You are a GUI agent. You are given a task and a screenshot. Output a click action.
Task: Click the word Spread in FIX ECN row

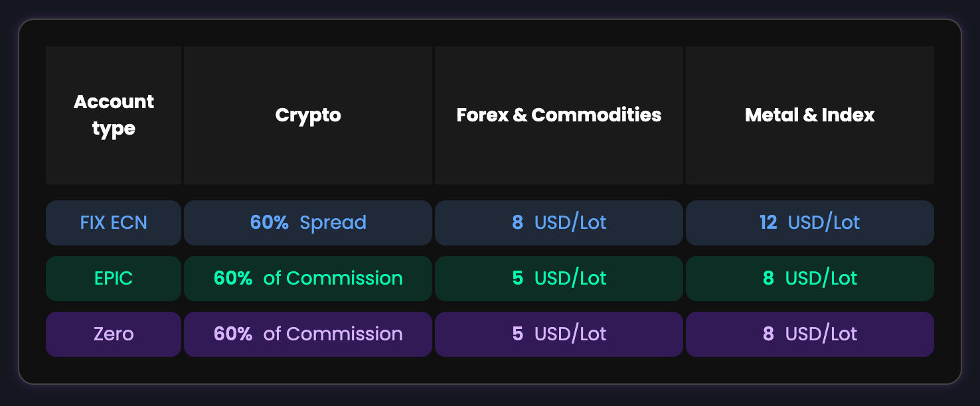333,222
